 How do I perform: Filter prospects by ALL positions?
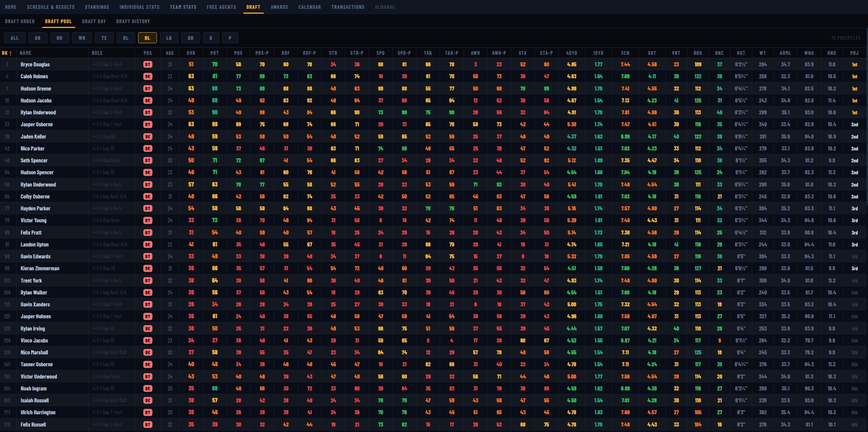click(15, 38)
